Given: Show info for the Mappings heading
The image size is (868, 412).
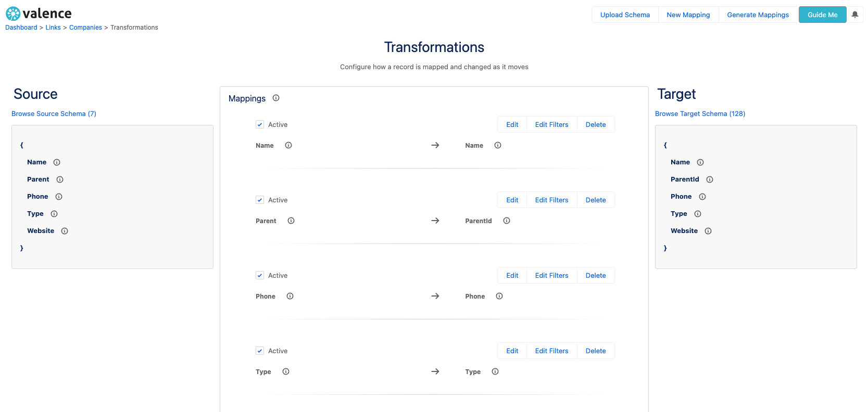Looking at the screenshot, I should (x=276, y=98).
